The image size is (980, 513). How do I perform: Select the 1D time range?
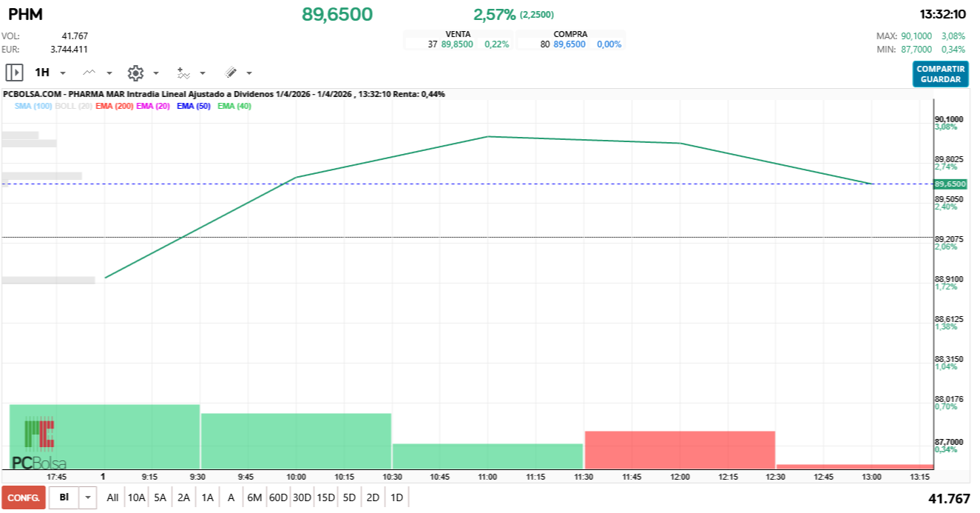pos(396,497)
